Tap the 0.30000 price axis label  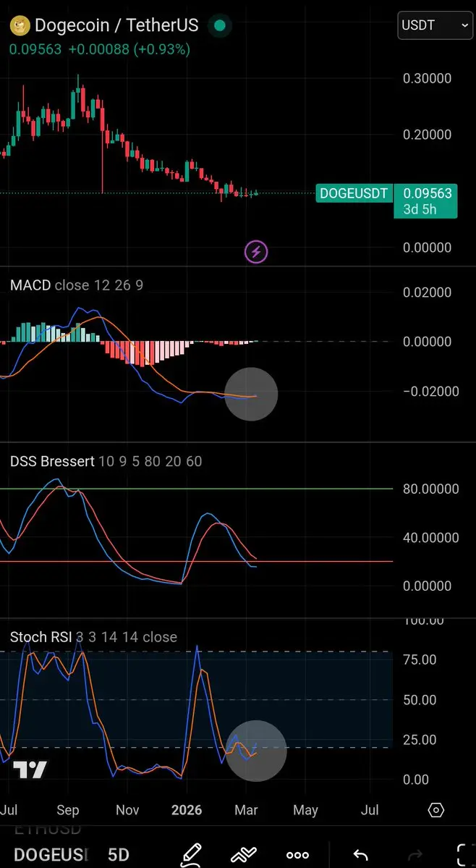pyautogui.click(x=428, y=78)
